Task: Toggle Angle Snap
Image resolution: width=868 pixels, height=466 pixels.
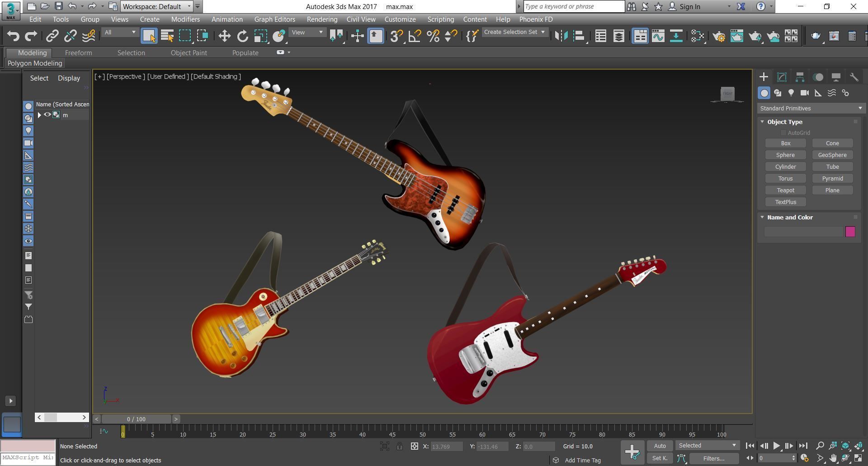Action: tap(415, 36)
